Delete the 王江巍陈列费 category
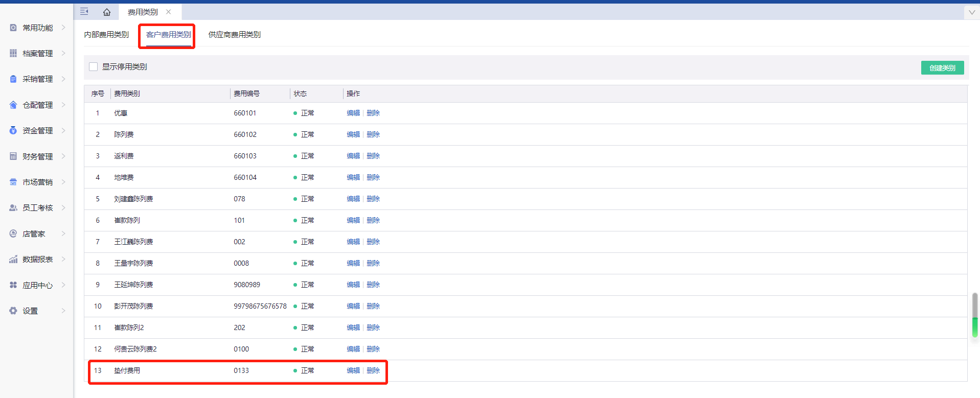Image resolution: width=980 pixels, height=398 pixels. 373,242
